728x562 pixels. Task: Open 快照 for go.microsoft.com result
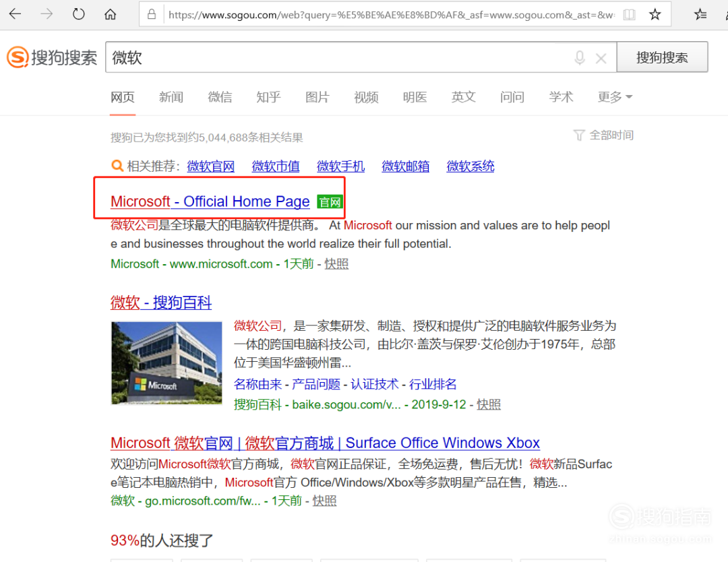coord(324,501)
